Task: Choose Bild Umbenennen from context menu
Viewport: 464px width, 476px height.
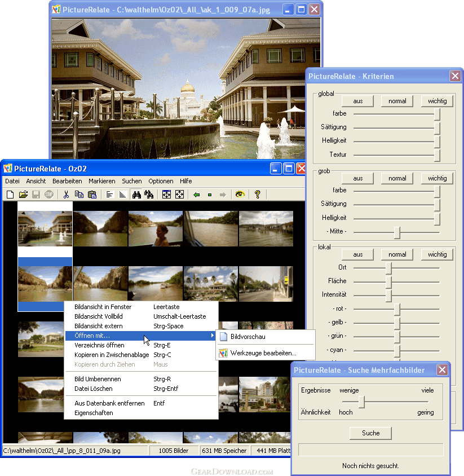Action: (x=142, y=379)
